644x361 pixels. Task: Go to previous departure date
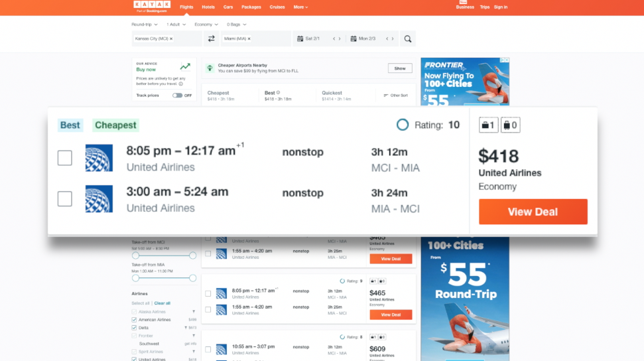point(334,38)
